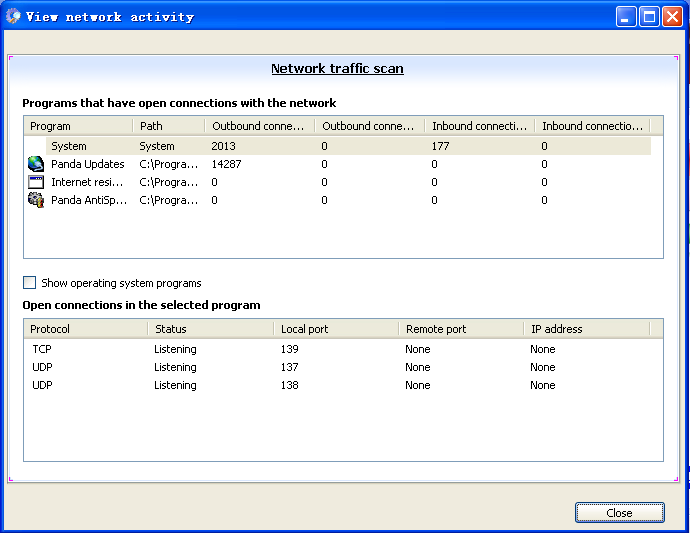Viewport: 690px width, 533px height.
Task: Sort programs by the Program column header
Action: click(x=78, y=126)
